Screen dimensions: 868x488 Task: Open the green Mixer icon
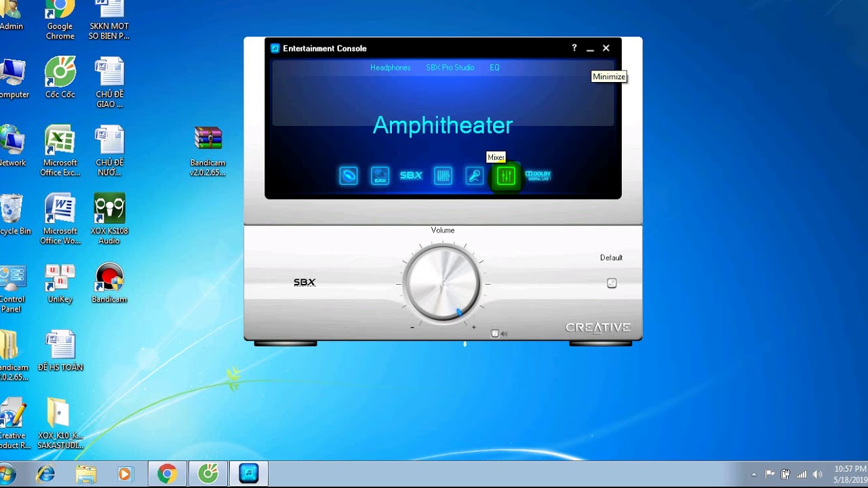(x=506, y=176)
